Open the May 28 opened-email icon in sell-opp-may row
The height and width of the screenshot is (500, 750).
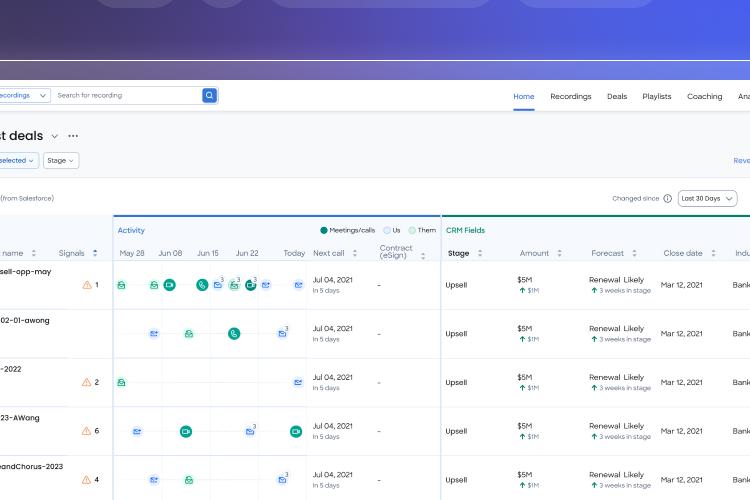121,285
